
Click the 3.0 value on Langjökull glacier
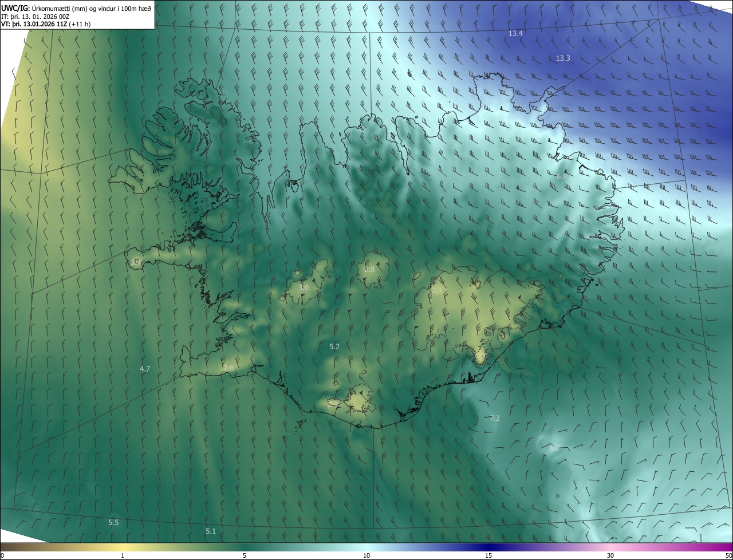click(304, 287)
